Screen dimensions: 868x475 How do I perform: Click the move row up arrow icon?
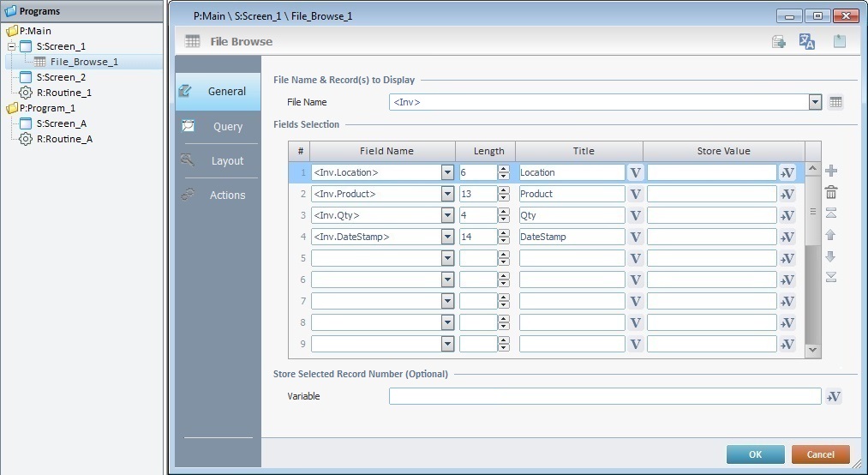[x=830, y=235]
